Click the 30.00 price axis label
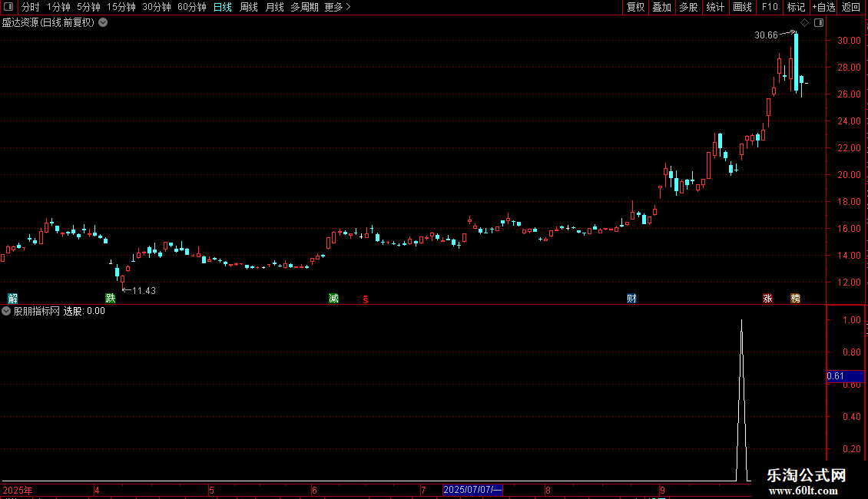This screenshot has height=499, width=868. pyautogui.click(x=849, y=41)
